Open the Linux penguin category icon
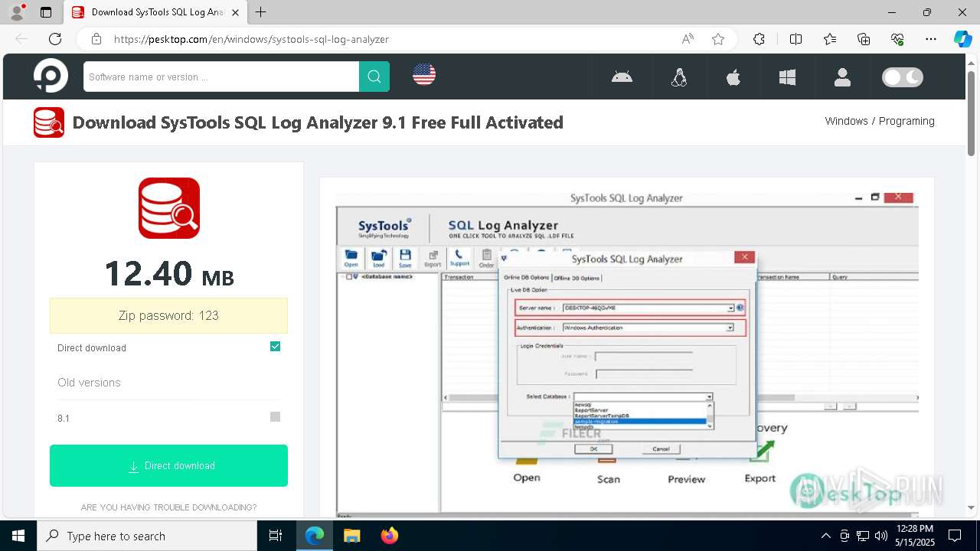 click(679, 77)
